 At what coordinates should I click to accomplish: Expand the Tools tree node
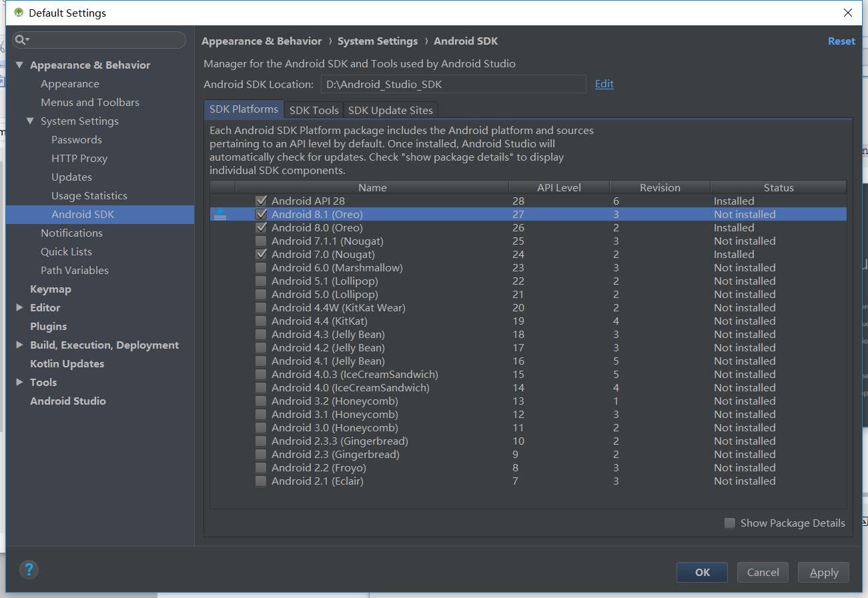point(19,382)
